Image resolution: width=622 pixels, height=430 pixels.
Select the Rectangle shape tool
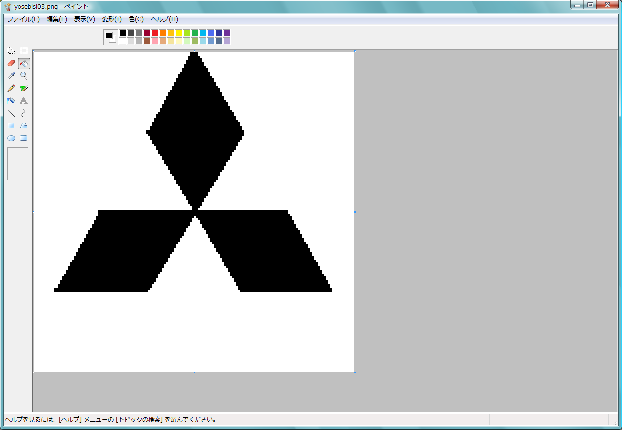12,125
